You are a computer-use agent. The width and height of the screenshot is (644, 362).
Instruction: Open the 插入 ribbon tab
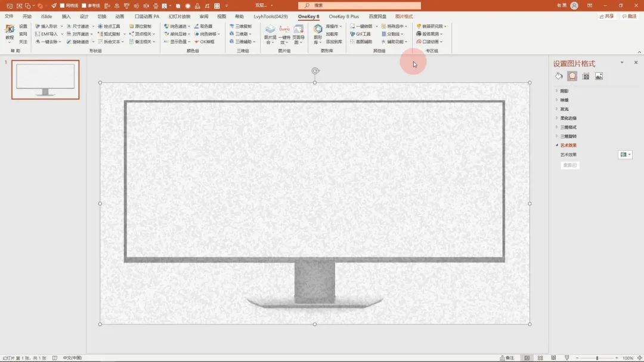tap(66, 17)
